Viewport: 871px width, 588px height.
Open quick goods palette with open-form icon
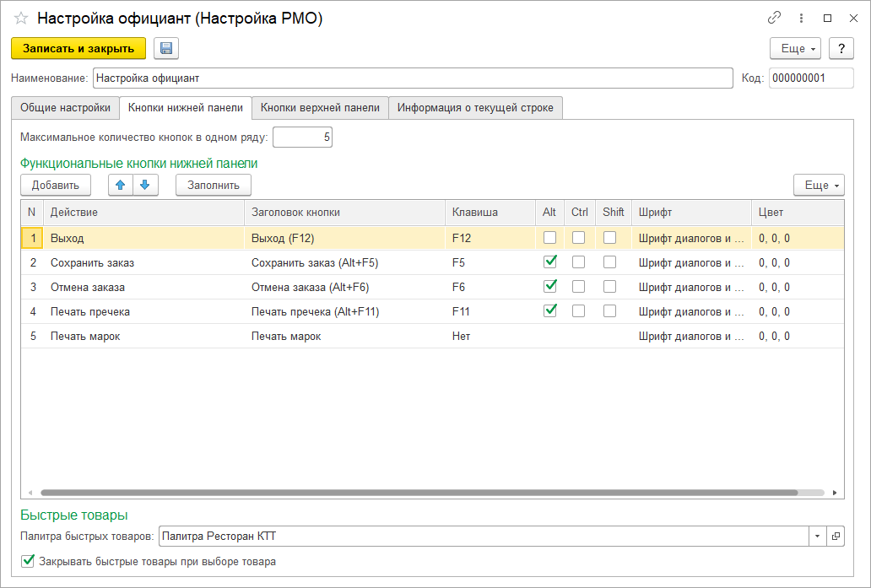click(836, 536)
